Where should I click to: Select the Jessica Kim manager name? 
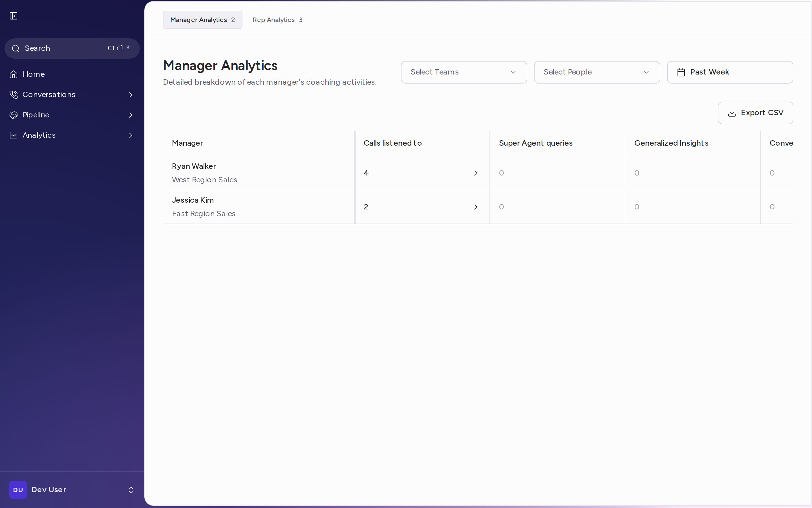tap(193, 200)
